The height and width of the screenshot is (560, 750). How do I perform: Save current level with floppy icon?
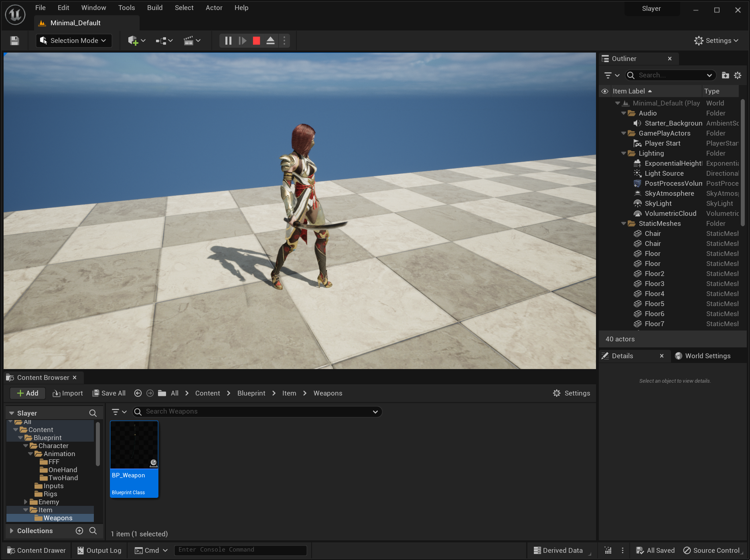(14, 41)
